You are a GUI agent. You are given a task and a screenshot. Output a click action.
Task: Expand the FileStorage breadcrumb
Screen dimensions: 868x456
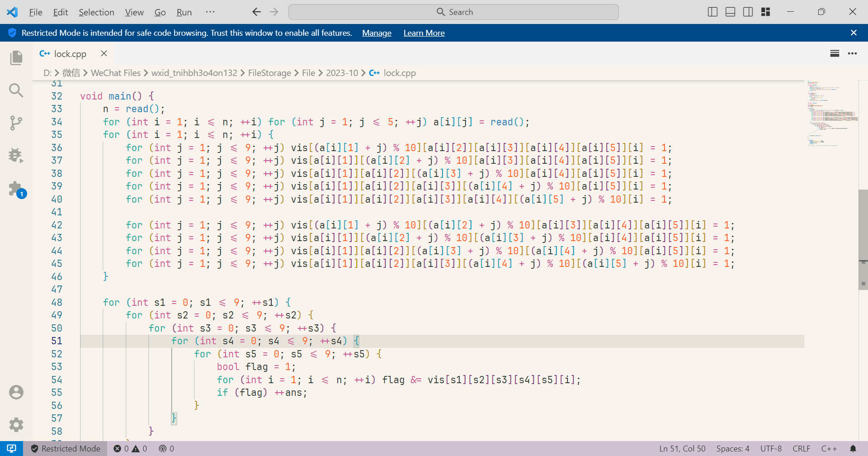tap(269, 73)
